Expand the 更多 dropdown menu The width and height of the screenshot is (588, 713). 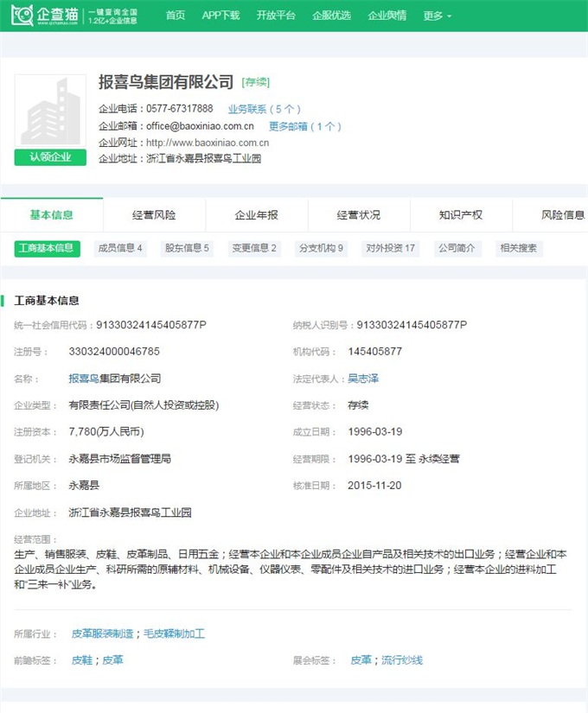tap(437, 16)
